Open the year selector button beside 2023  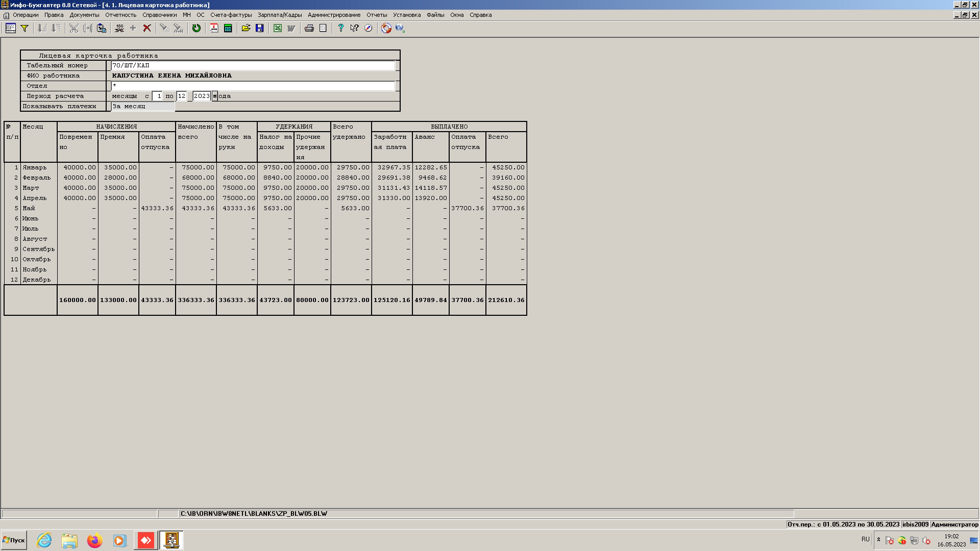pos(215,96)
